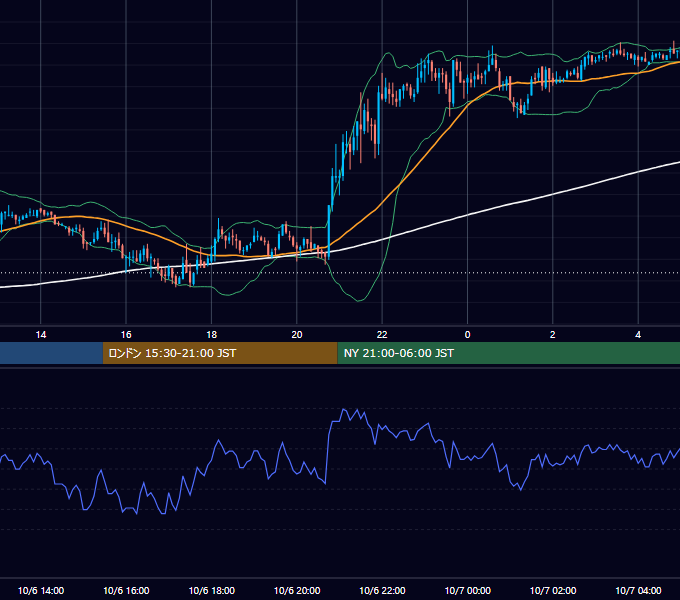Viewport: 680px width, 600px height.
Task: Click the '0' time axis label
Action: 467,335
